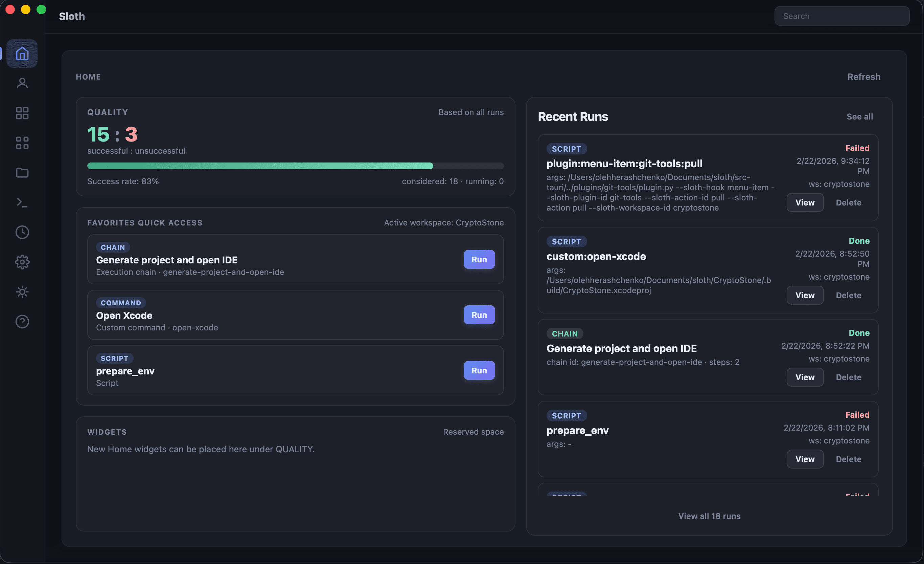Viewport: 924px width, 564px height.
Task: Select the plugins grid icon in sidebar
Action: 22,113
